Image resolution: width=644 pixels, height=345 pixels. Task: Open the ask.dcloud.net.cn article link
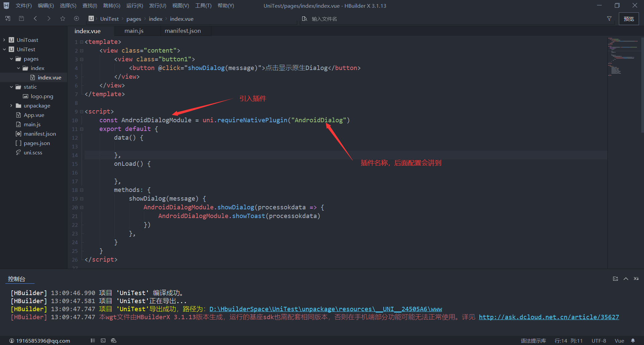549,317
